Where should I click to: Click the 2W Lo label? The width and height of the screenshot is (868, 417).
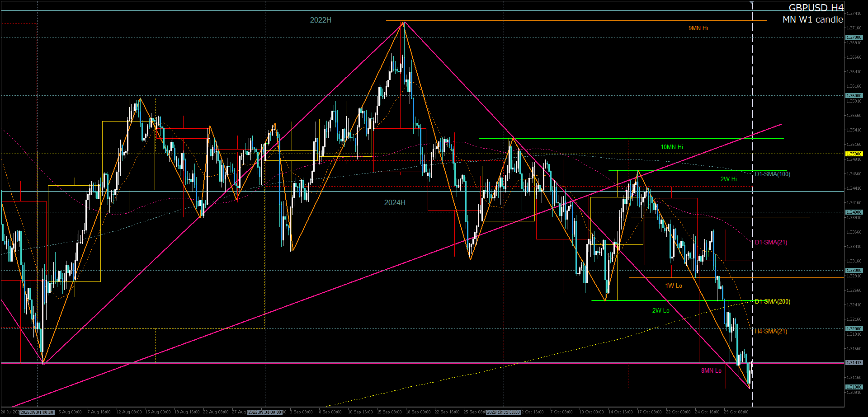pos(660,311)
